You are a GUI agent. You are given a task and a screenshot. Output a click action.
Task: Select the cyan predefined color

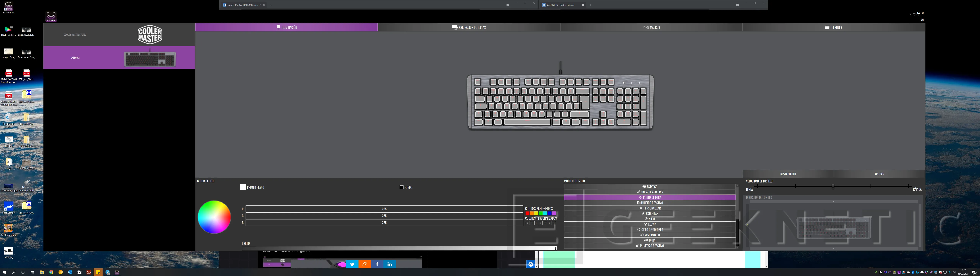(545, 214)
